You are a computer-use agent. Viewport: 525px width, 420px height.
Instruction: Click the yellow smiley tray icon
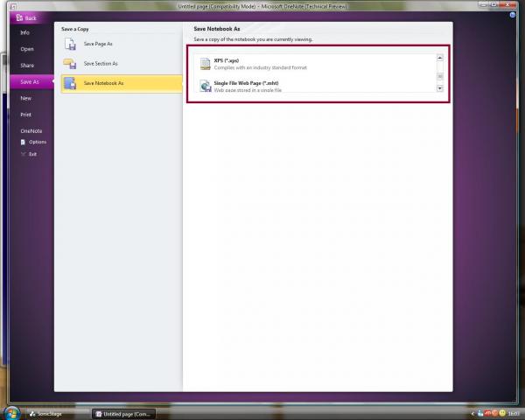tap(502, 413)
